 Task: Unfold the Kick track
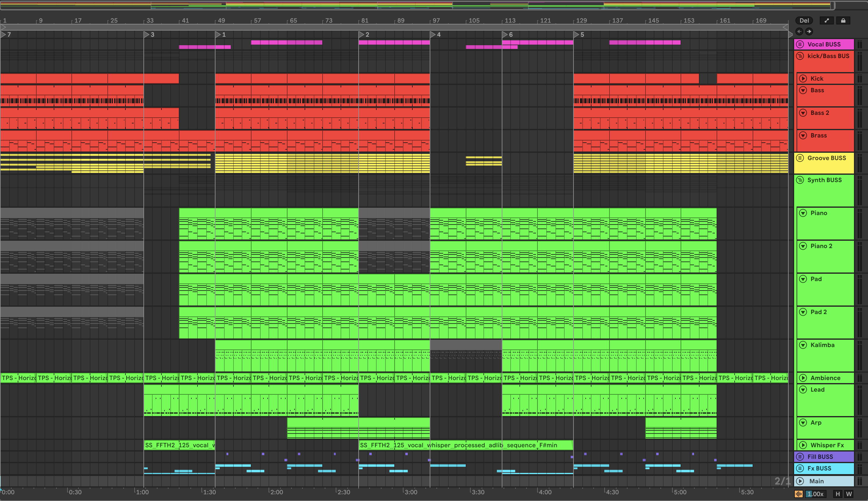(x=803, y=79)
